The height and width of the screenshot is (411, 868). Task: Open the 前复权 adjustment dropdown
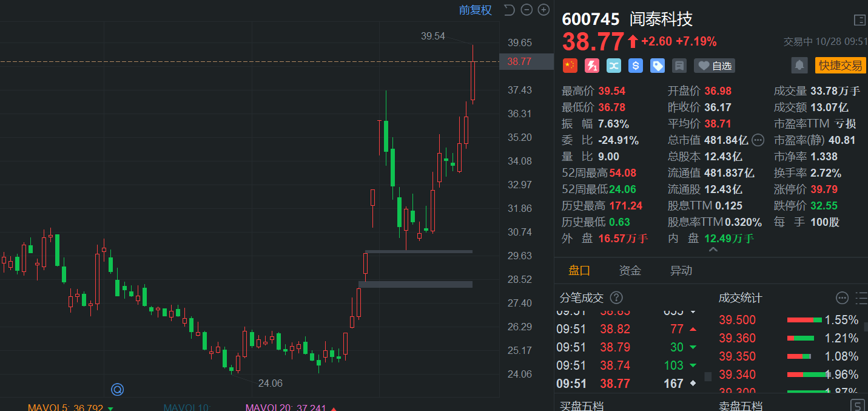point(476,10)
